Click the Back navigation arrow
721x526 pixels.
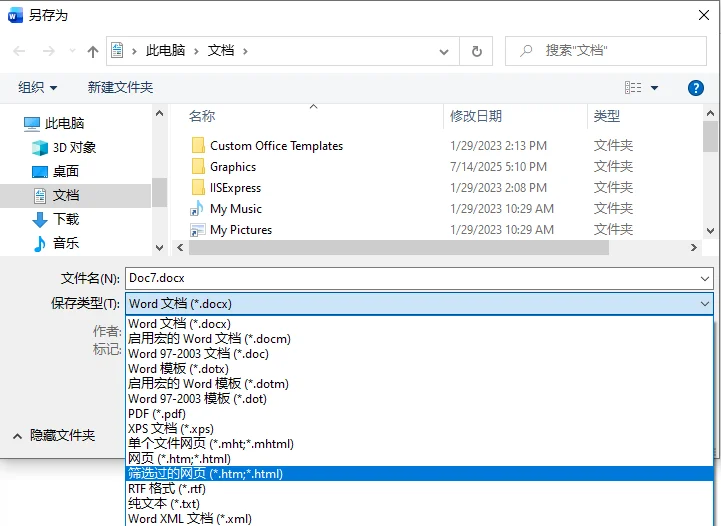[19, 51]
